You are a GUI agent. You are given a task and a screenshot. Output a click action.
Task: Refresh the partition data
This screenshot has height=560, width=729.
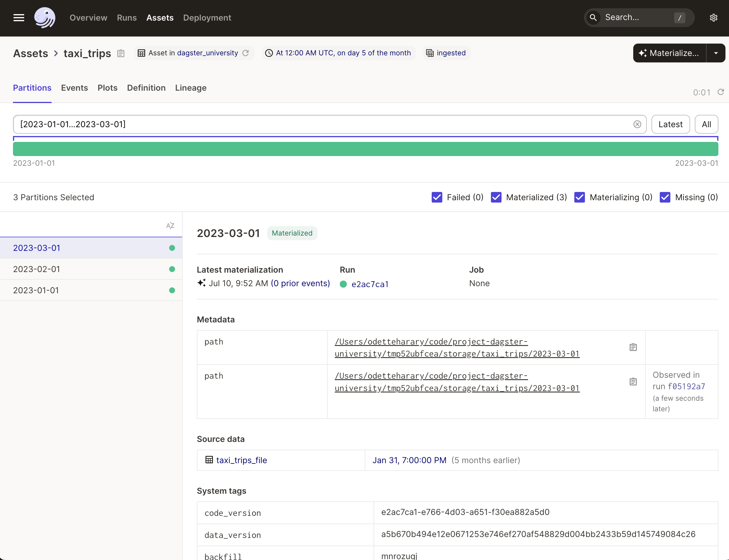coord(721,92)
